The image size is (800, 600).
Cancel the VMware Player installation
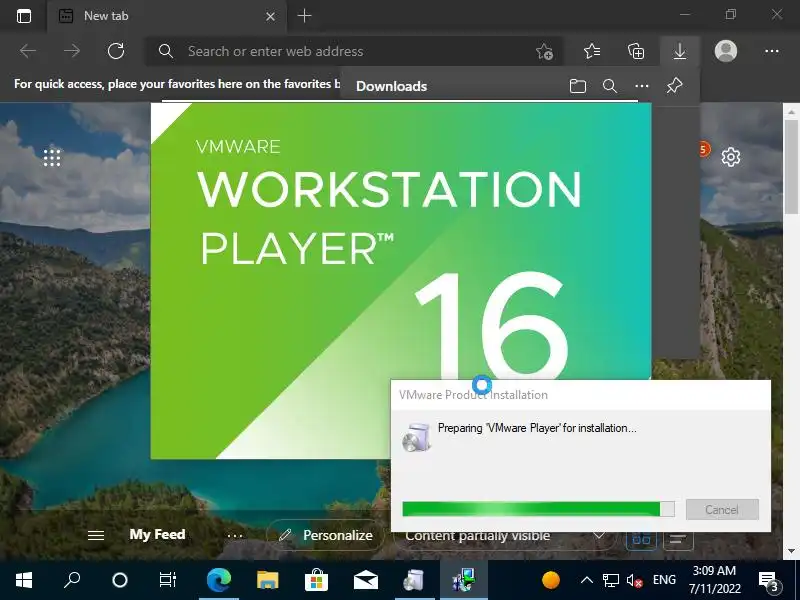tap(722, 509)
